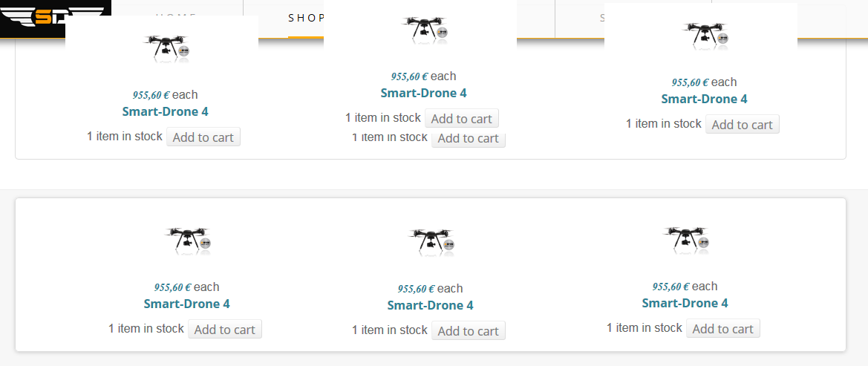The height and width of the screenshot is (366, 868).
Task: Add lower-left Smart-Drone 4 to cart
Action: [225, 330]
